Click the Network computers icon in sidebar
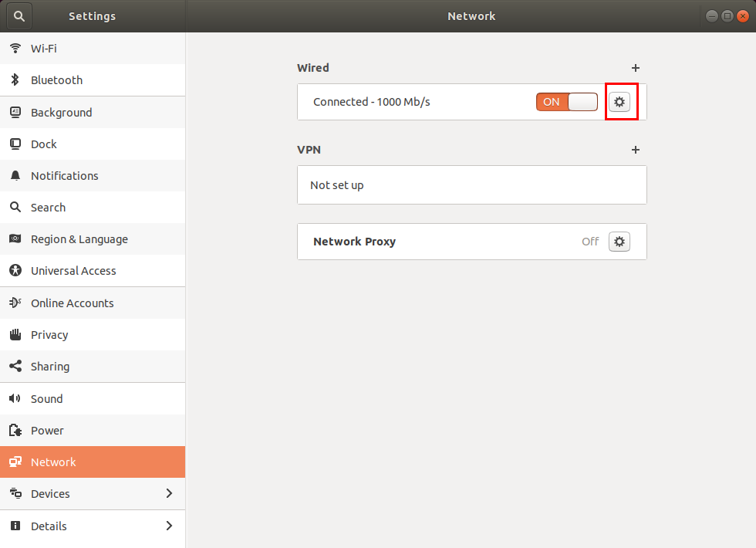The width and height of the screenshot is (756, 548). [x=15, y=462]
